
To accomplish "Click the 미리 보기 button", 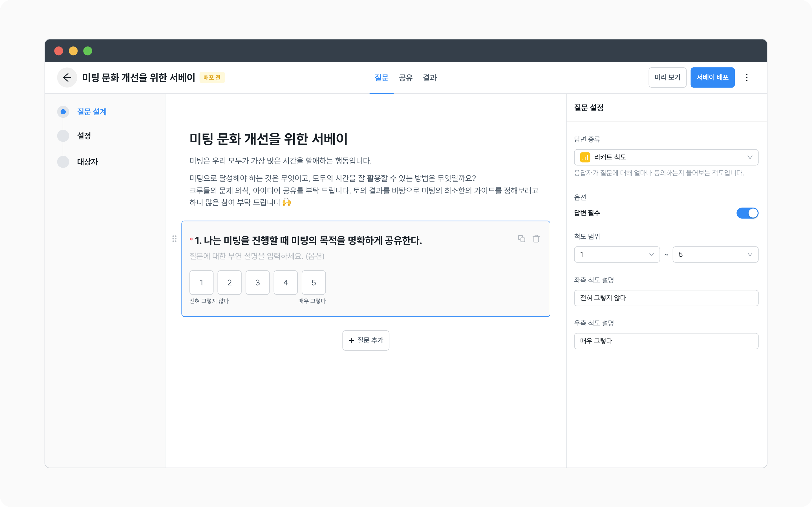I will pyautogui.click(x=667, y=77).
